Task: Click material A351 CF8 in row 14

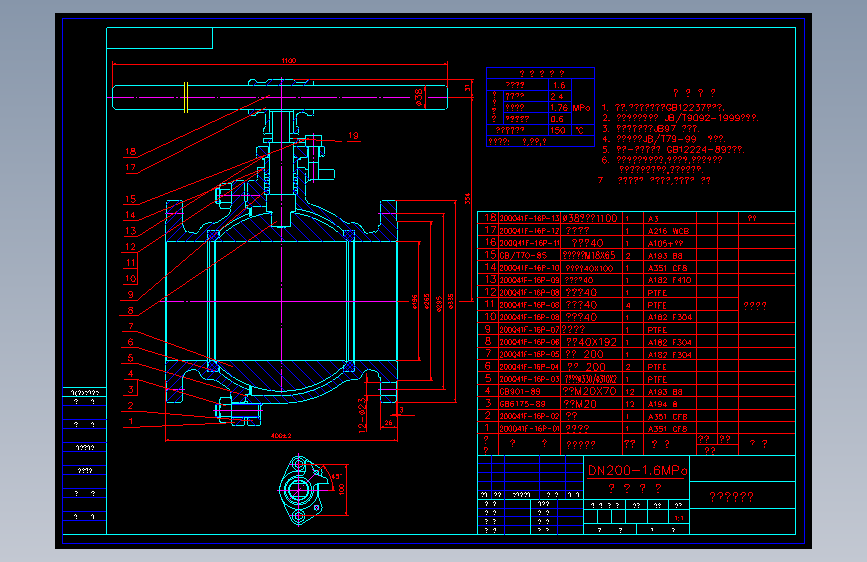Action: pyautogui.click(x=667, y=268)
